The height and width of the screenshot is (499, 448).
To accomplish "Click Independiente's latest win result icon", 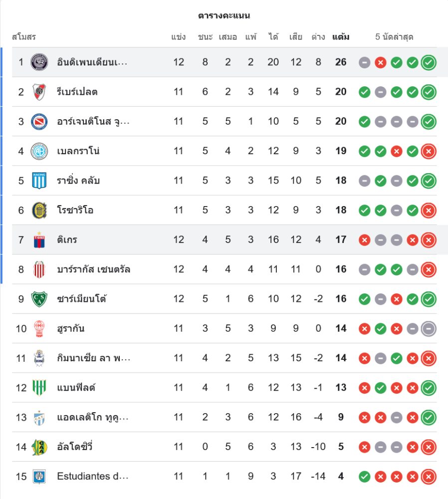I will point(429,62).
